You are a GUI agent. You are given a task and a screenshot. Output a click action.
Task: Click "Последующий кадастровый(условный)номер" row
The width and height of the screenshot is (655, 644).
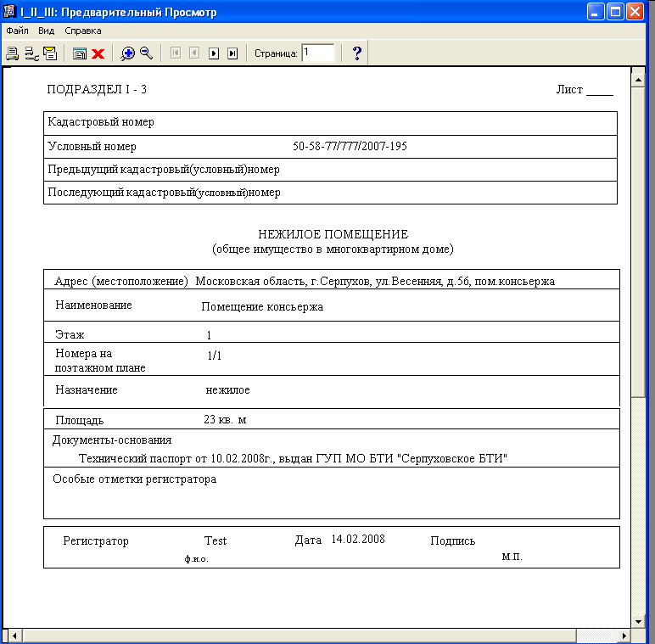click(x=330, y=193)
